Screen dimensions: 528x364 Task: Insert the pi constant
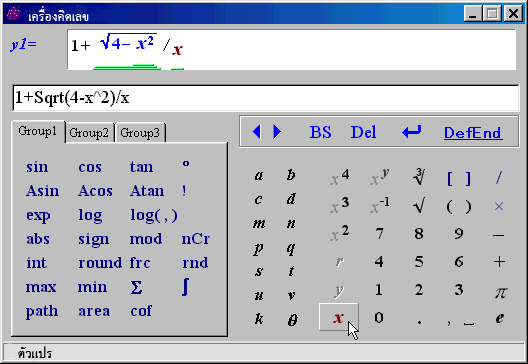tap(501, 292)
